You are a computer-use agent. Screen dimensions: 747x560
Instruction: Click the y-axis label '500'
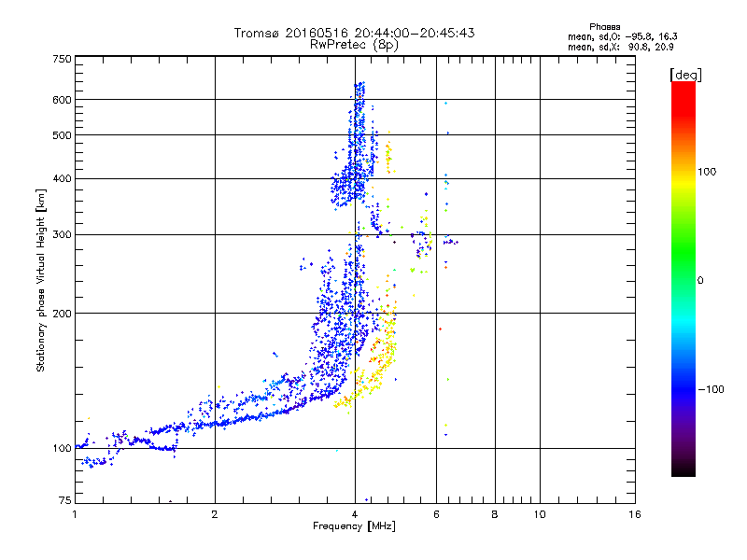click(x=62, y=135)
